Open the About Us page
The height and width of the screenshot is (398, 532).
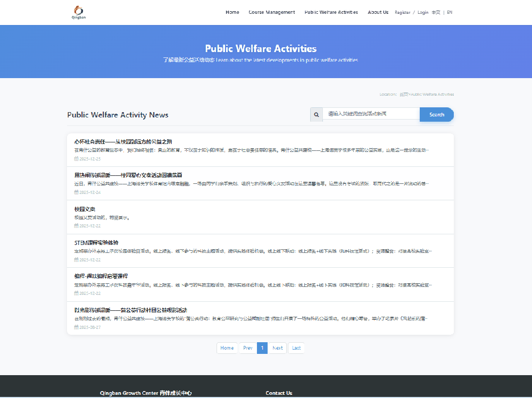(x=378, y=12)
